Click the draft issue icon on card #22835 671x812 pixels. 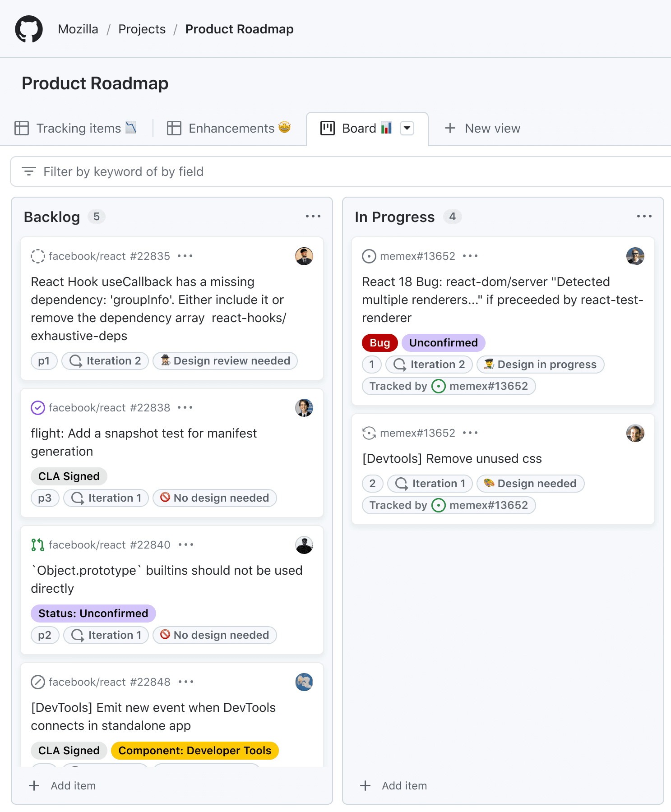[38, 256]
